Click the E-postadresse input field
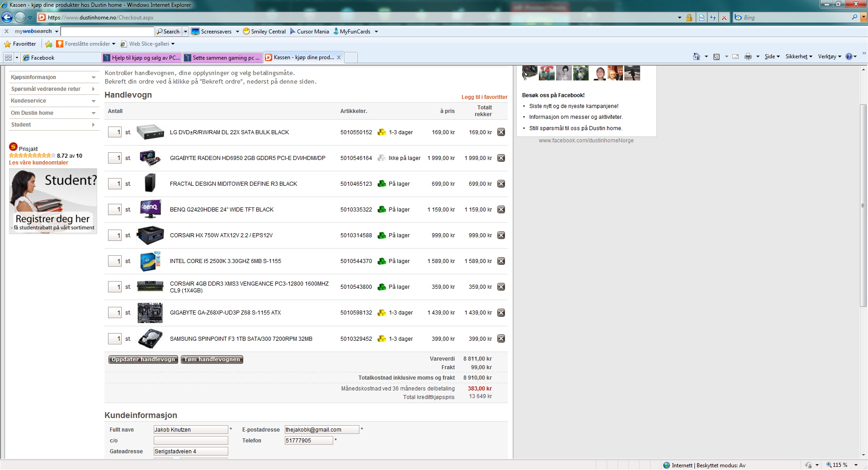This screenshot has width=868, height=470. (x=322, y=429)
